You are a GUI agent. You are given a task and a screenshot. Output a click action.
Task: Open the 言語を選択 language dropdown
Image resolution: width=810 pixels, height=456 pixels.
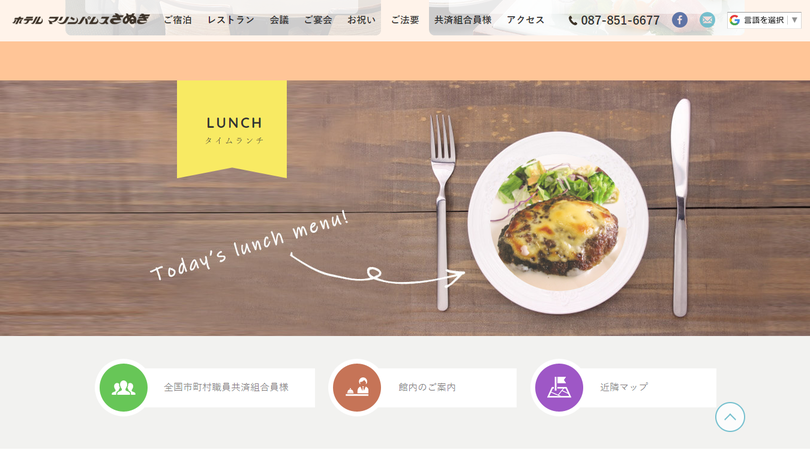[764, 20]
